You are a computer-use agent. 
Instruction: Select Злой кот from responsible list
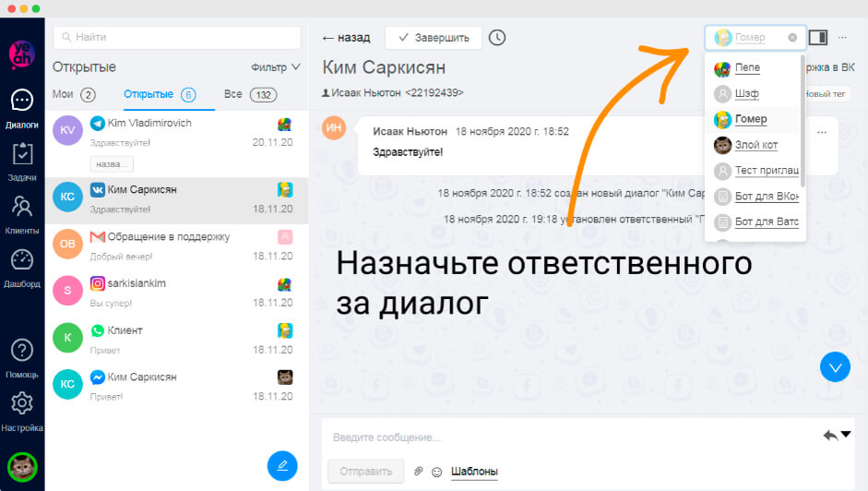click(753, 145)
